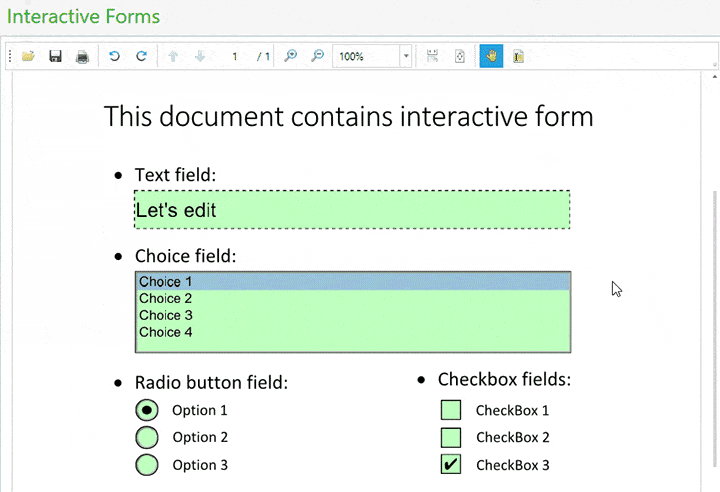Rotate the page counterclockwise

click(114, 56)
